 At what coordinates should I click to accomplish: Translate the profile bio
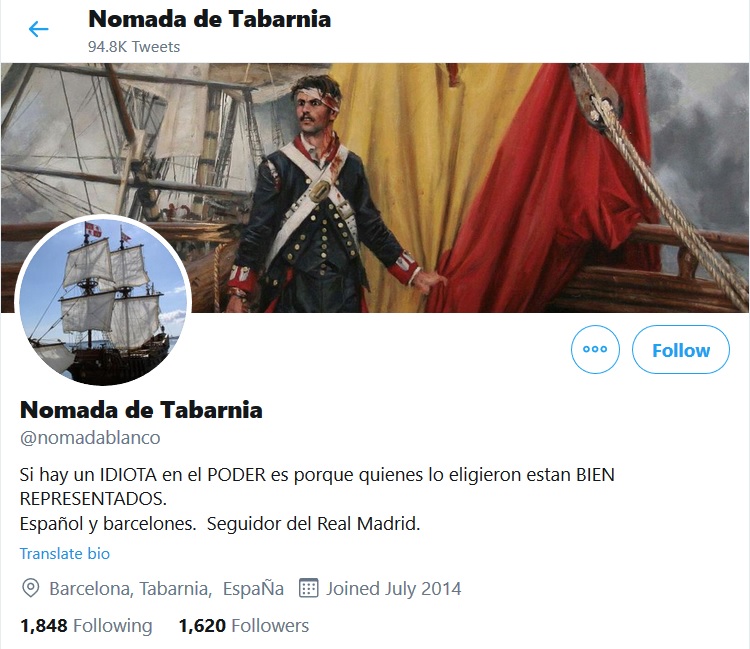click(65, 553)
